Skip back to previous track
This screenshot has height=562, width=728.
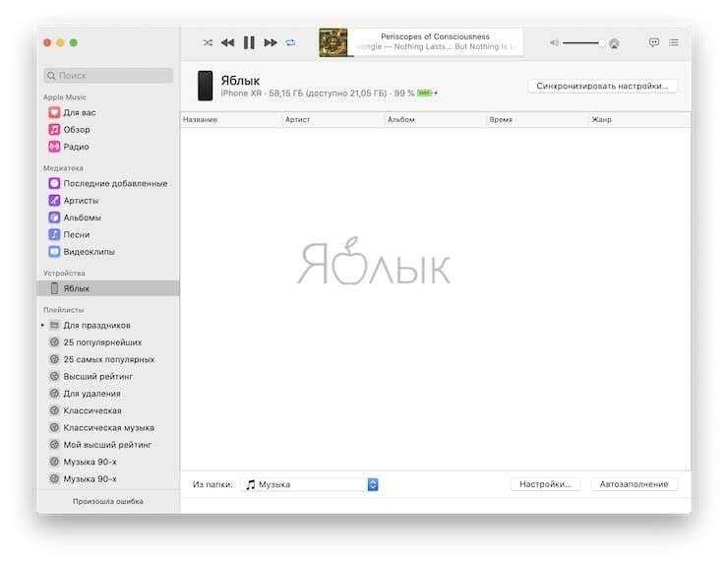point(227,42)
